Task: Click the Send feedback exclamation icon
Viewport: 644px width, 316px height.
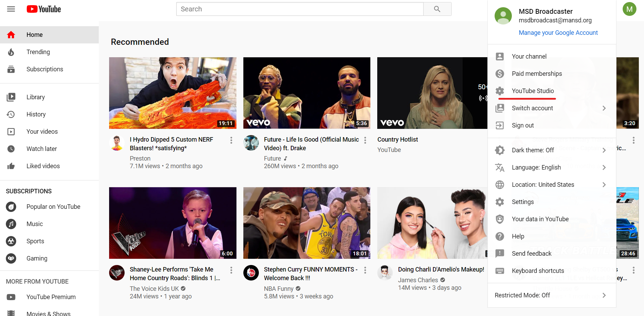Action: point(500,254)
